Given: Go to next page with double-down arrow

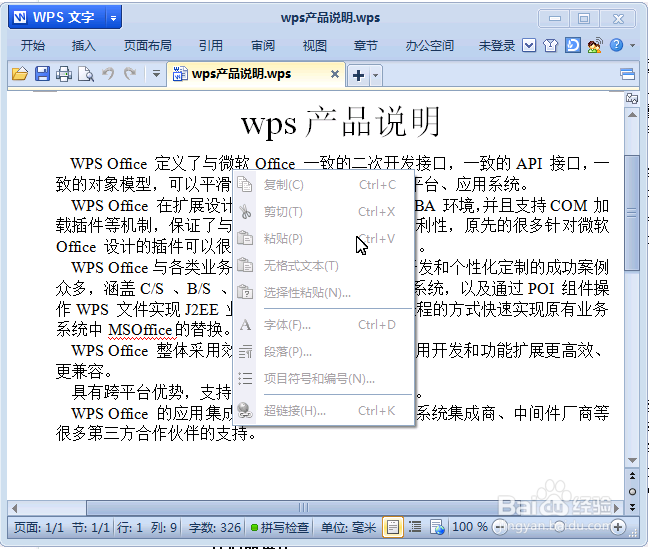Looking at the screenshot, I should pos(632,507).
